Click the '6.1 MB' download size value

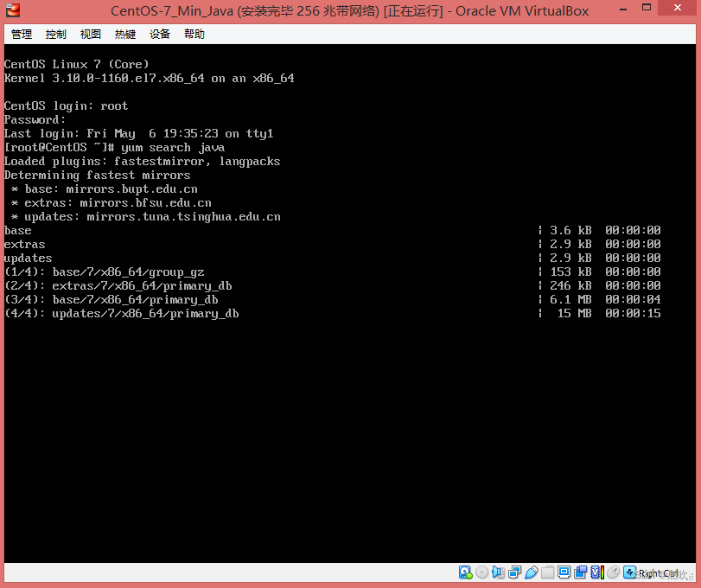coord(570,299)
